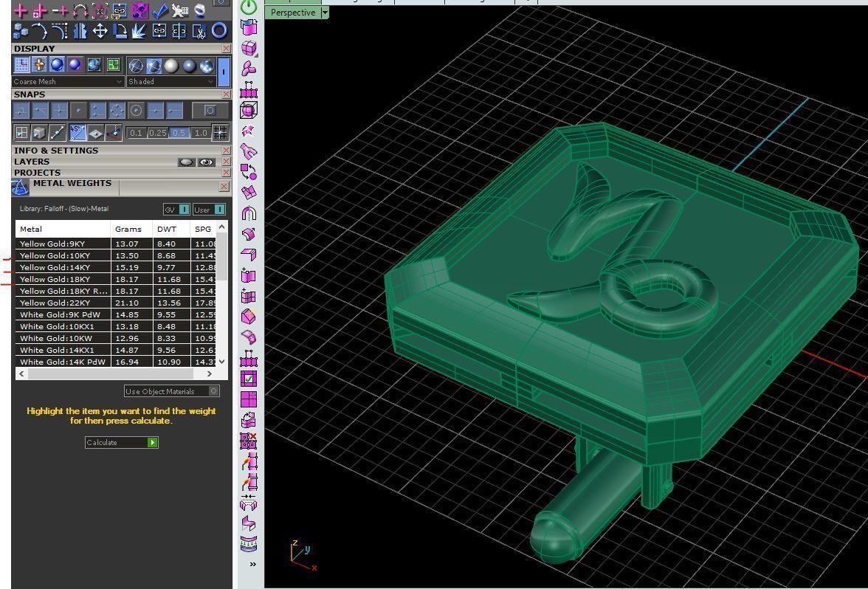Select the pink faceted gem surface icon
868x589 pixels.
coord(249,316)
